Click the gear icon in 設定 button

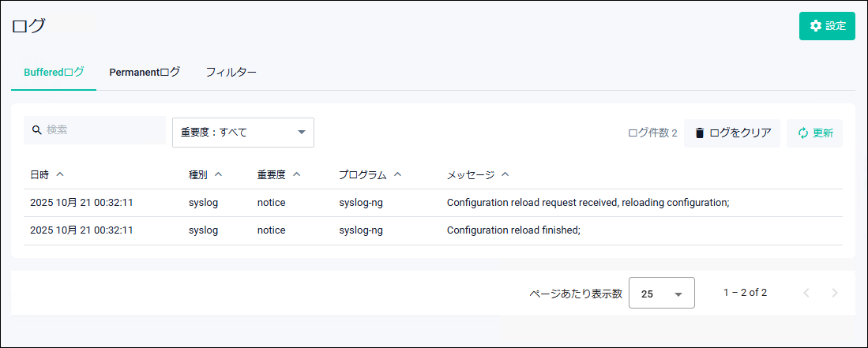tap(816, 26)
